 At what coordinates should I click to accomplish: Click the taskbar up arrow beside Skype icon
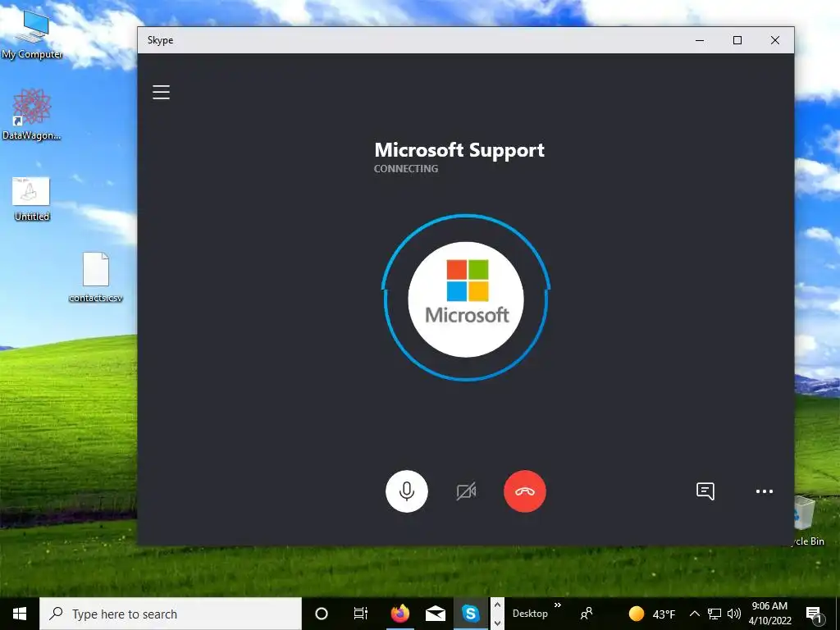coord(497,605)
